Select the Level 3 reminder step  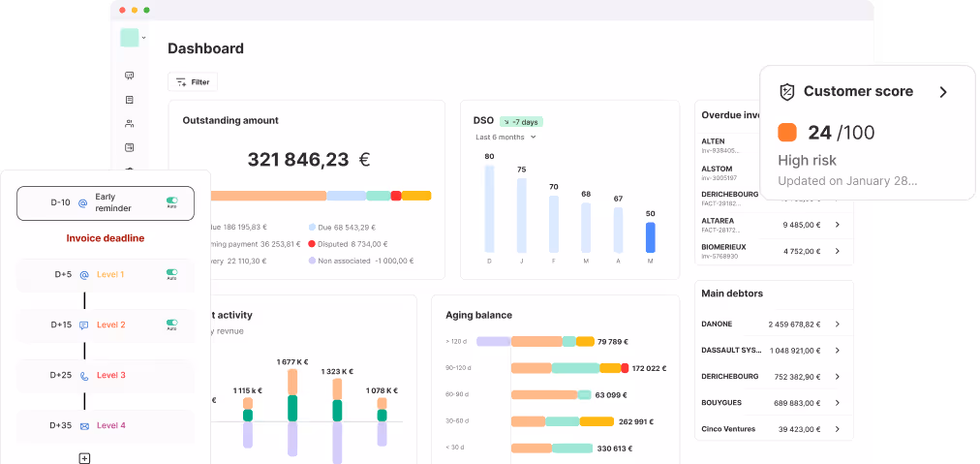[105, 375]
